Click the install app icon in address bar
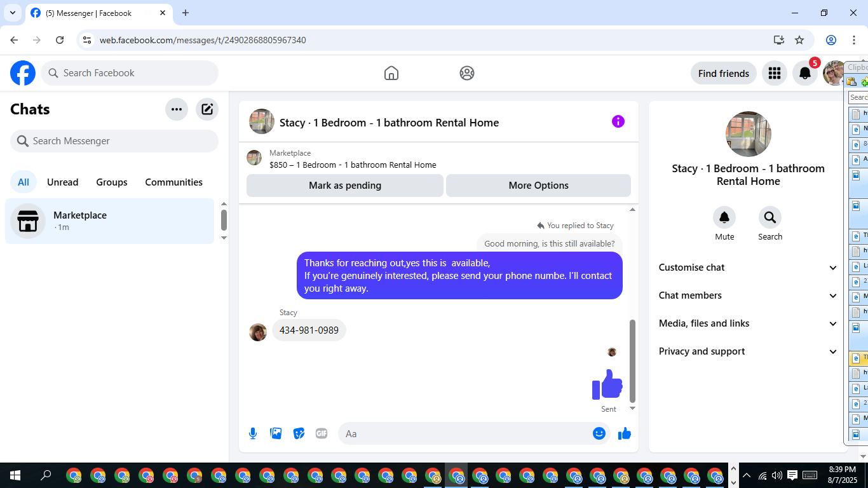Screen dimensions: 868x488 pos(779,40)
